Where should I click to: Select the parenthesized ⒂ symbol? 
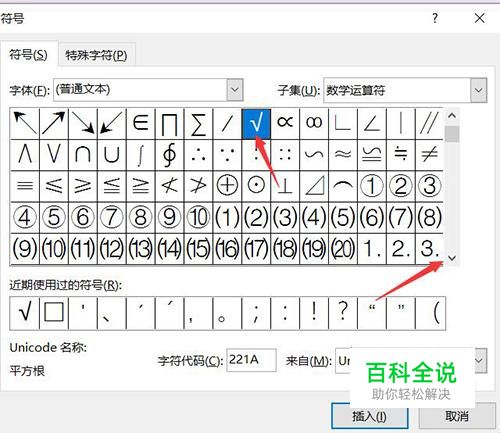[198, 249]
